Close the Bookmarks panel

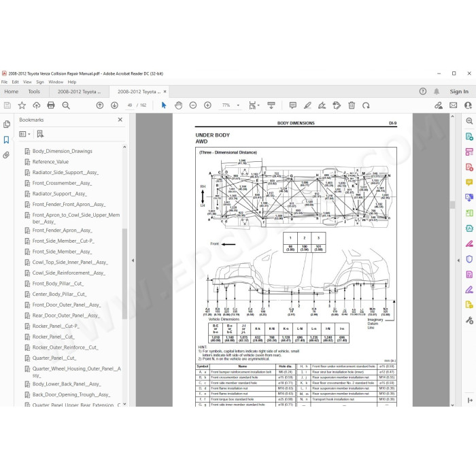(120, 120)
